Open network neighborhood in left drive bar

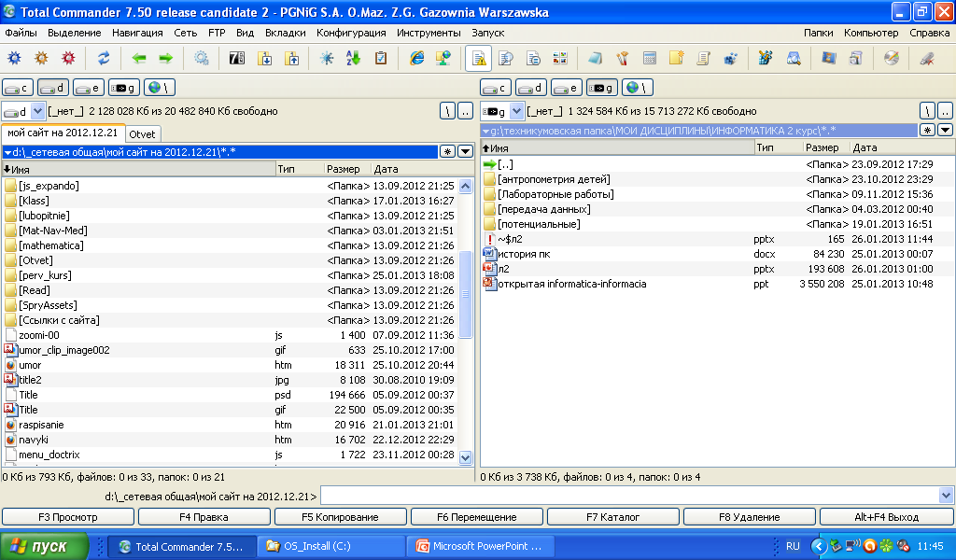tap(160, 88)
